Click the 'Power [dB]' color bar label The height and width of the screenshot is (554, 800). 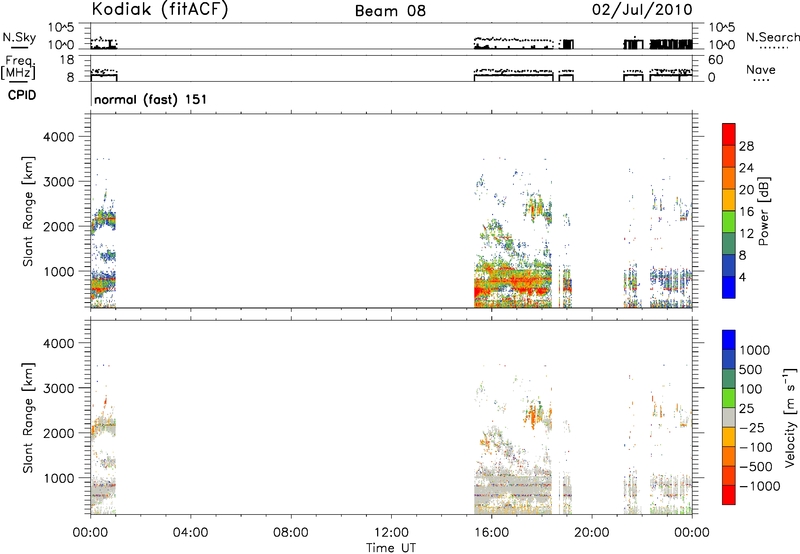click(763, 211)
